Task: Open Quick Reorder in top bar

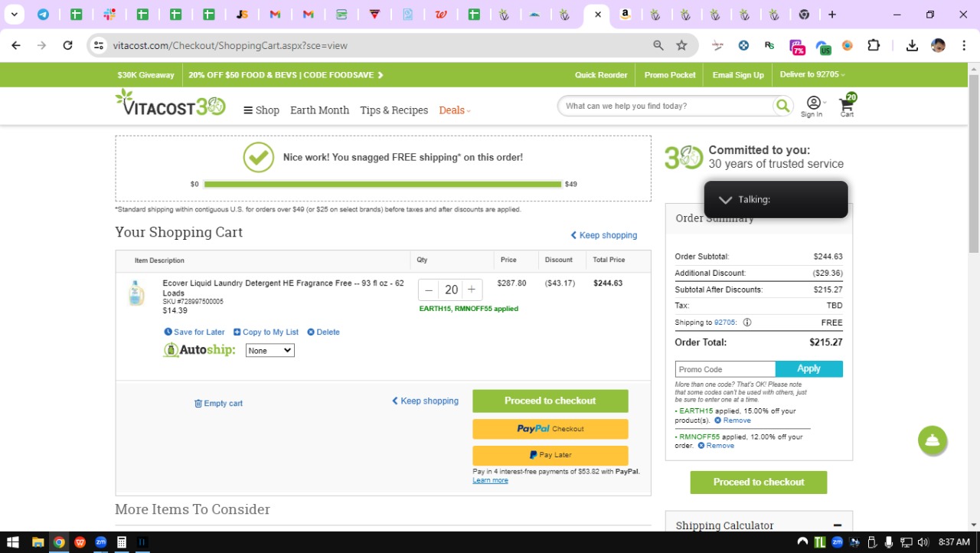Action: pyautogui.click(x=601, y=75)
